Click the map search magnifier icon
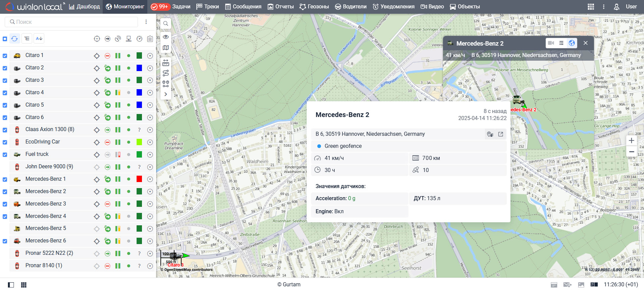Viewport: 644px width, 290px height. point(166,23)
